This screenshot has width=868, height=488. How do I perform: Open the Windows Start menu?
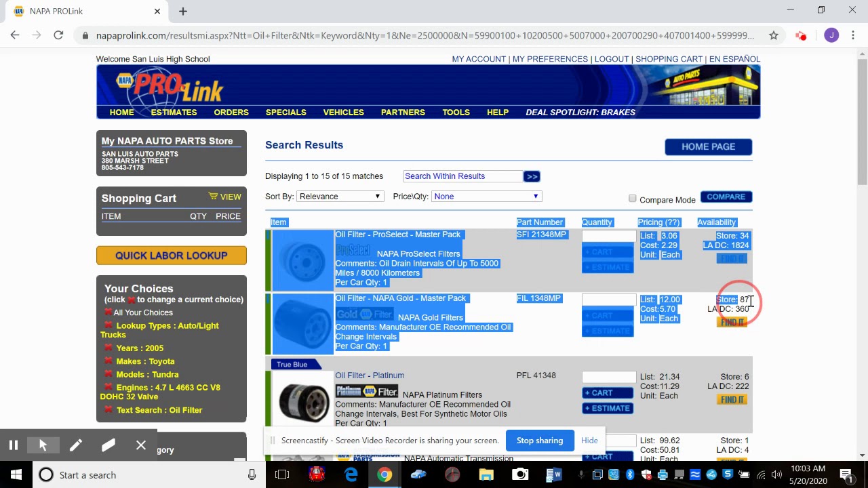click(16, 474)
